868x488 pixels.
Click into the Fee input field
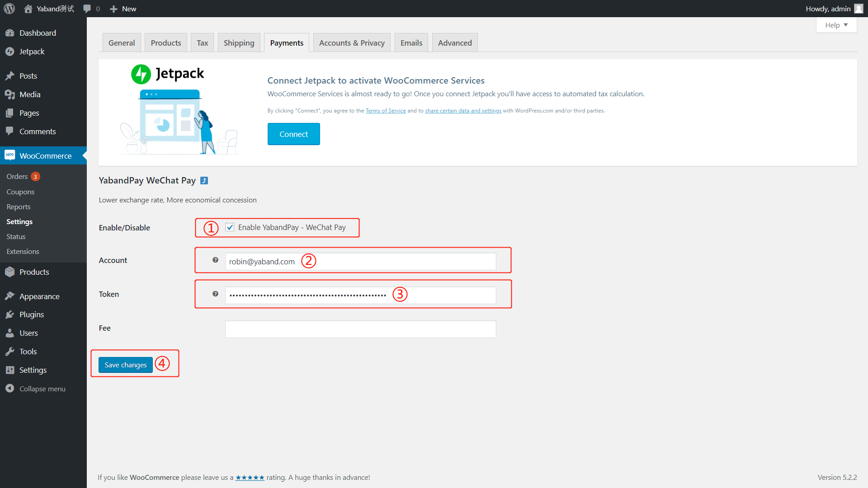click(360, 329)
